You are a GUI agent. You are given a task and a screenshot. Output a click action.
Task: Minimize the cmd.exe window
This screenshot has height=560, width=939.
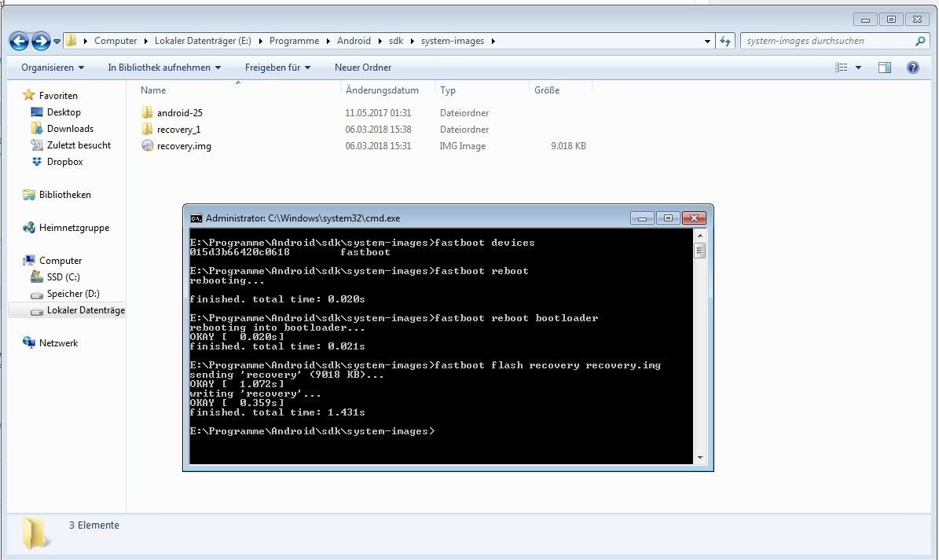click(x=642, y=218)
